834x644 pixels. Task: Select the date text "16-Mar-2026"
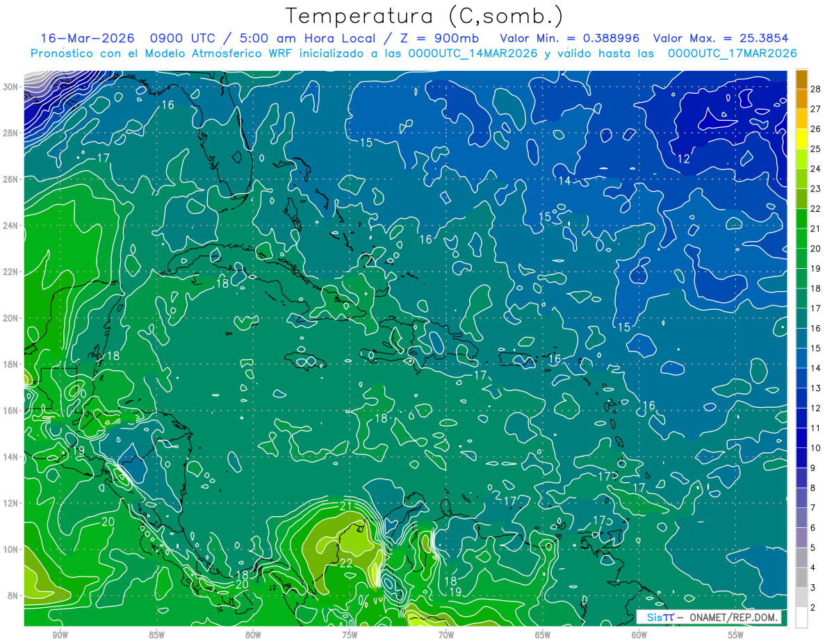click(x=87, y=38)
